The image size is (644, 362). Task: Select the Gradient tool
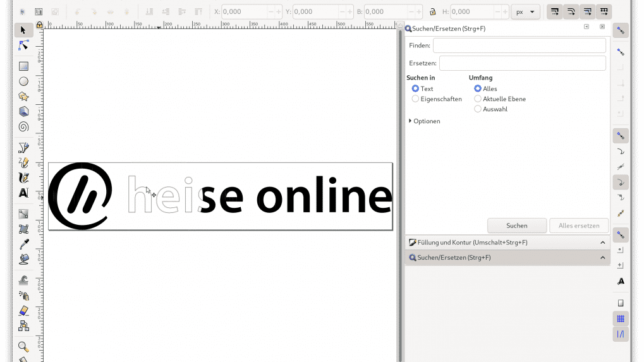[x=23, y=214]
